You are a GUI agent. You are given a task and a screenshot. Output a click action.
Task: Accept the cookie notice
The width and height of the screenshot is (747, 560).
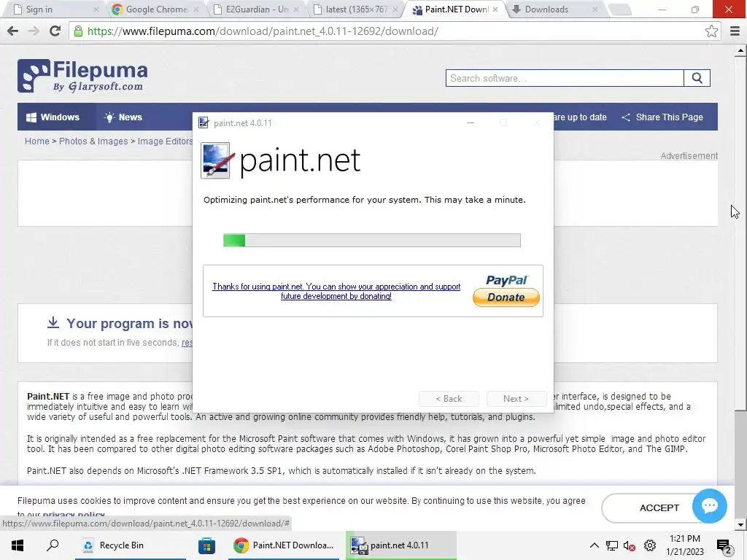click(x=659, y=507)
